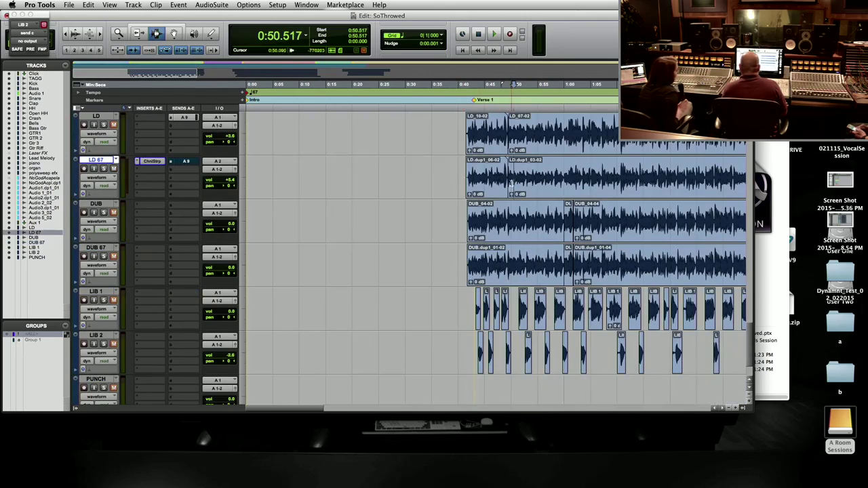Recall zoom preset 5

99,50
